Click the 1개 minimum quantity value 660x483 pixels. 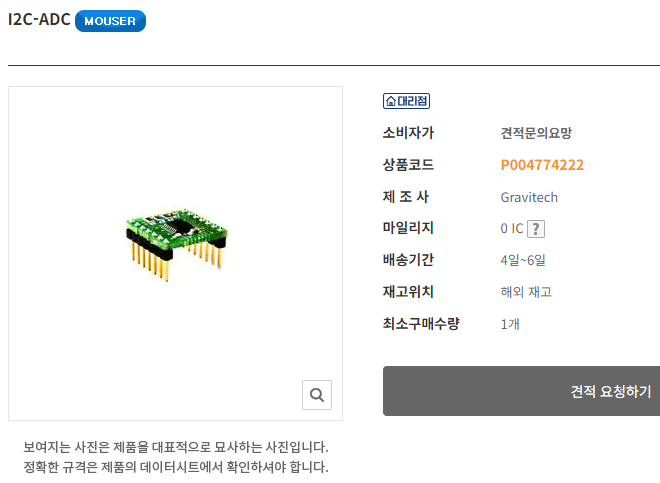(x=510, y=324)
